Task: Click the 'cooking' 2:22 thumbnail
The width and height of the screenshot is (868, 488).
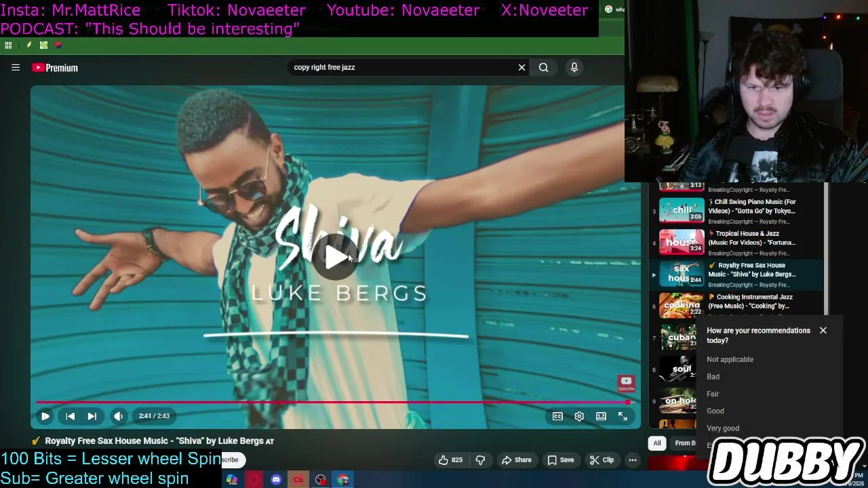Action: click(x=682, y=306)
